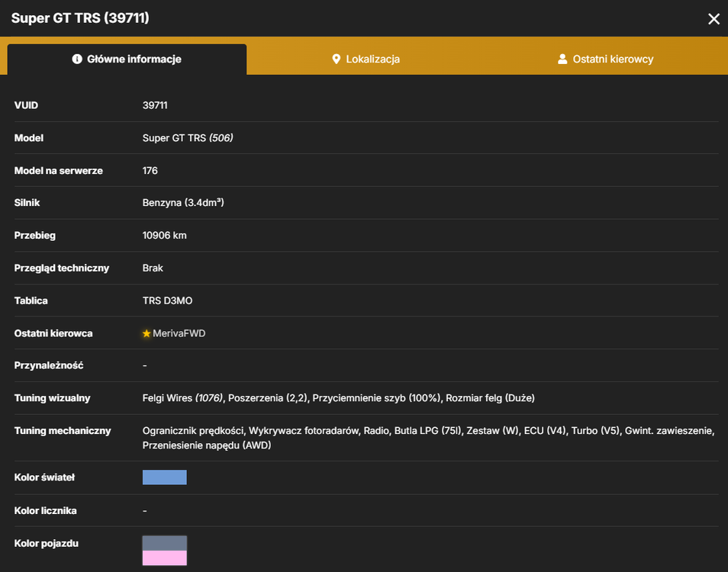Click the blue Kolor świateł swatch
This screenshot has width=728, height=572.
pos(164,477)
